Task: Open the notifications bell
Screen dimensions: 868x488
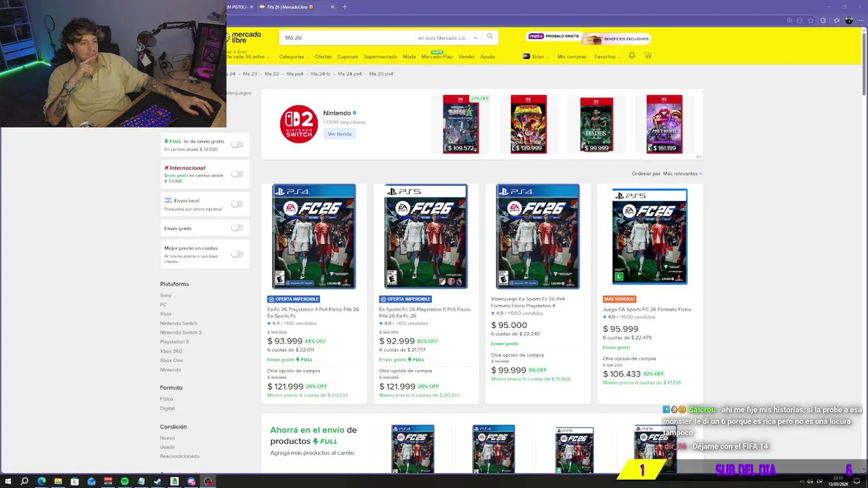Action: coord(632,56)
